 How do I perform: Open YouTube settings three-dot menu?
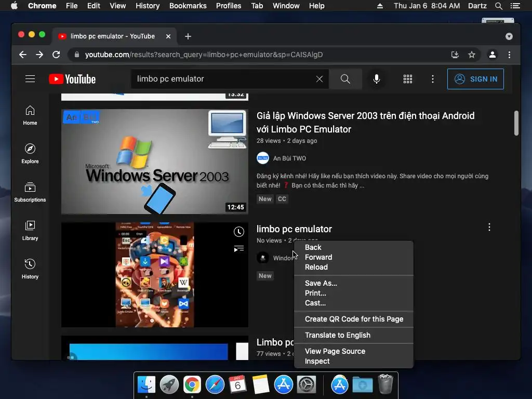433,79
